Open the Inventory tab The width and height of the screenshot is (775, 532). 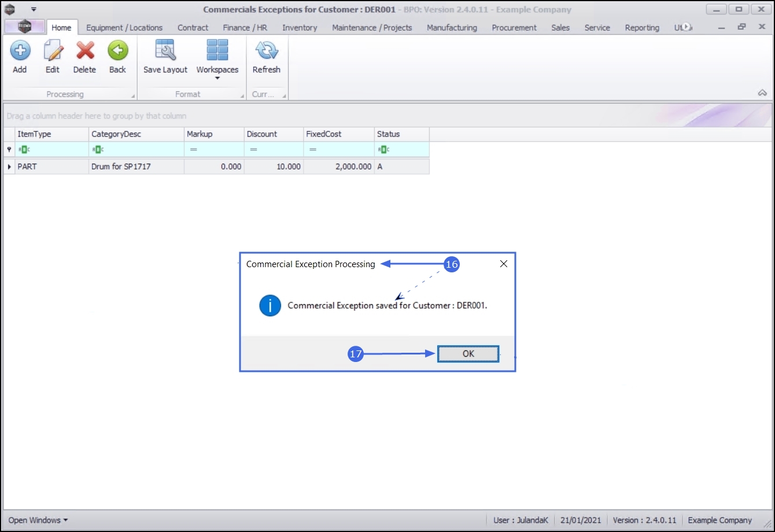point(300,27)
